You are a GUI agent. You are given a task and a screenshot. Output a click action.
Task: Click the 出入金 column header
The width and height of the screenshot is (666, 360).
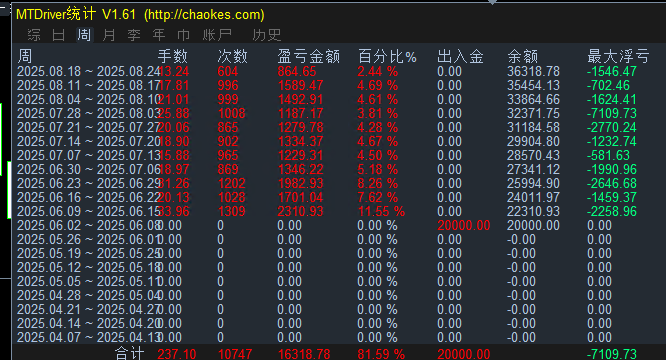(x=460, y=56)
